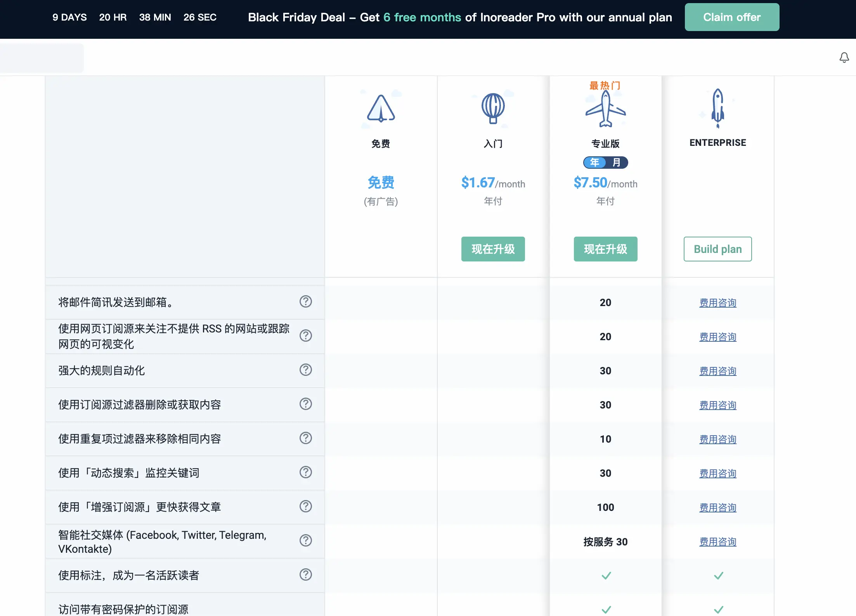Open help icon for 使用标注 row
This screenshot has width=856, height=616.
point(306,574)
